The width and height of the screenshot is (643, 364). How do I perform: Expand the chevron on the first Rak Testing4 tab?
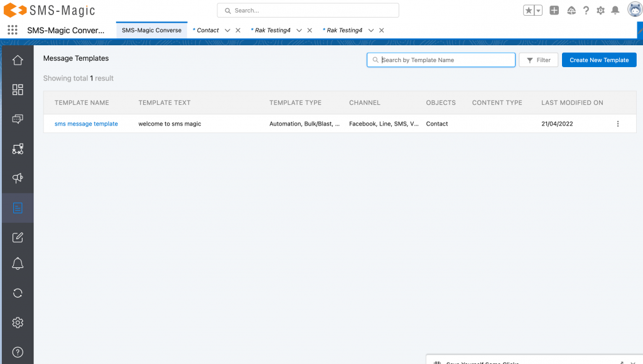pyautogui.click(x=298, y=30)
